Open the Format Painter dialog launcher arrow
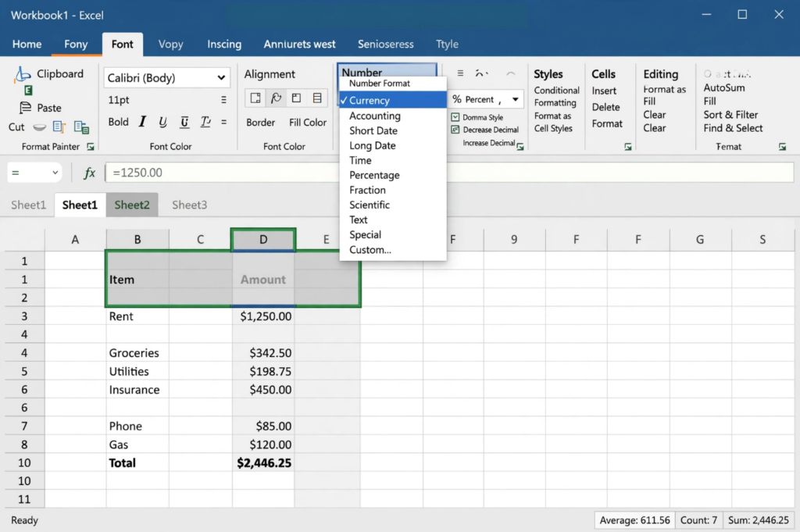Viewport: 800px width, 532px height. [91, 147]
